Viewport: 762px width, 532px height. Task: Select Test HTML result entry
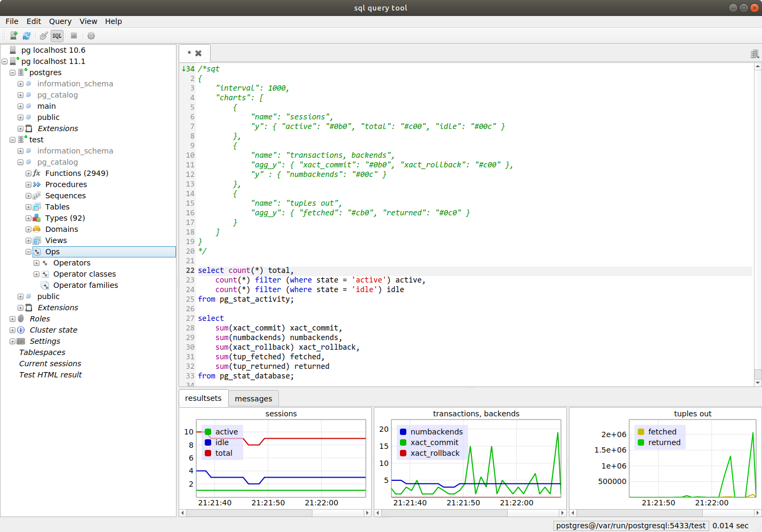point(51,375)
